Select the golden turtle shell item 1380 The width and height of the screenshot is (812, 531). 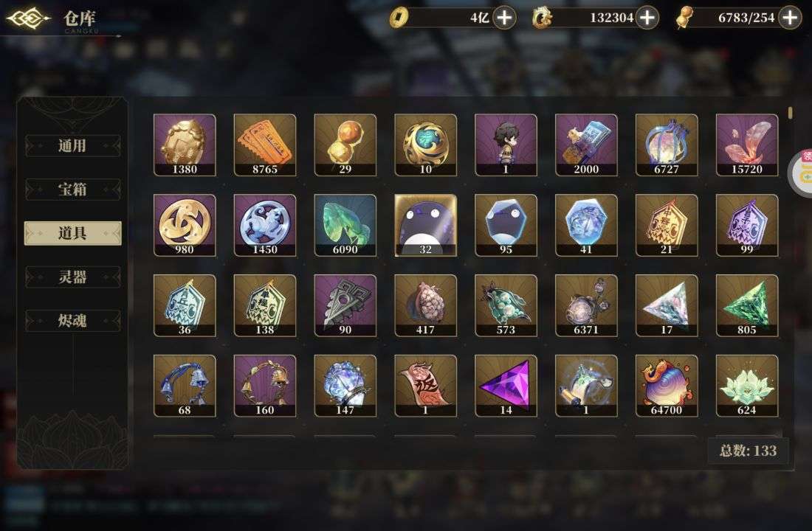point(185,145)
